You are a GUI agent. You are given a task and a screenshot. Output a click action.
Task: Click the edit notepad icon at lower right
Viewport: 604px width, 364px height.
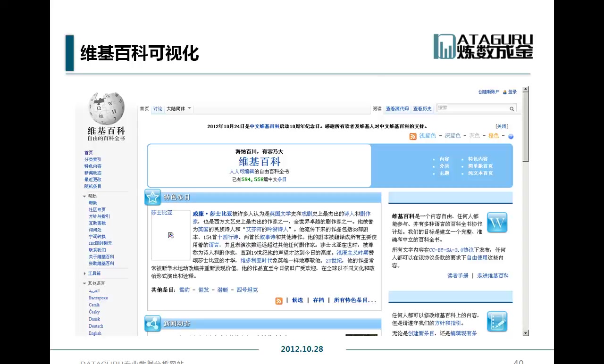point(497,321)
